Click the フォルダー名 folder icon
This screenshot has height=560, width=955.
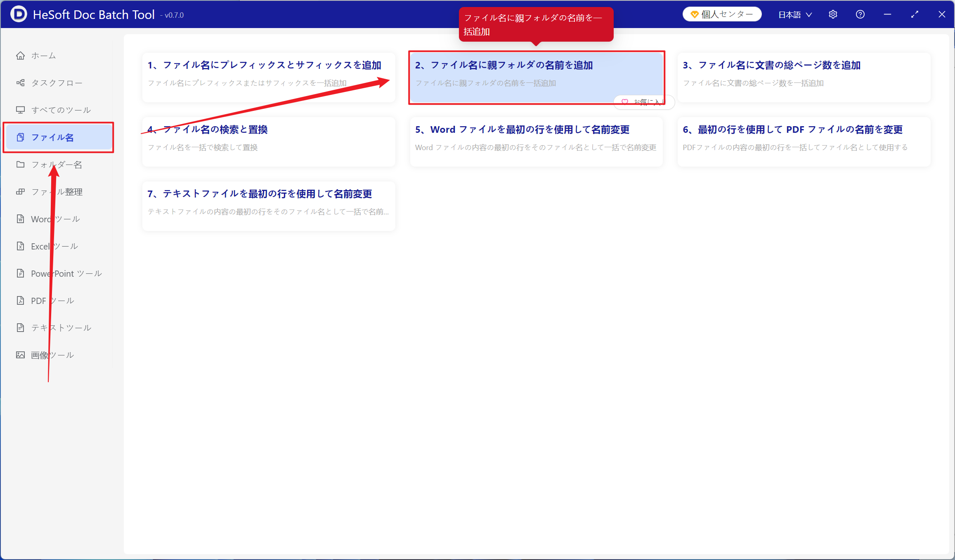coord(20,165)
